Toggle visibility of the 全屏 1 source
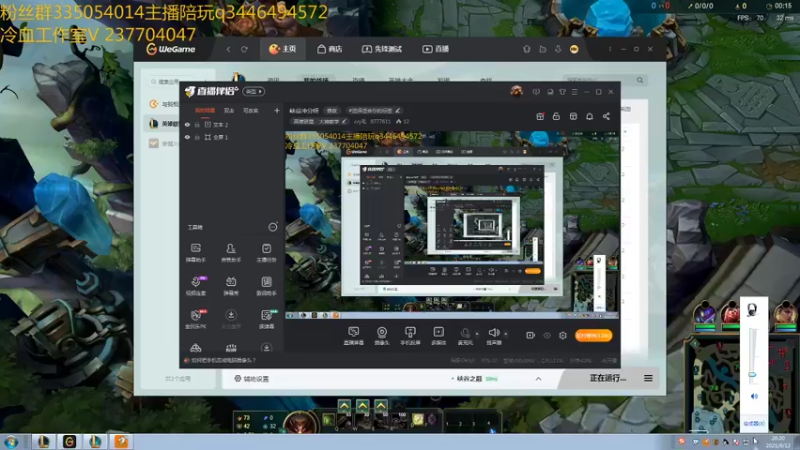The height and width of the screenshot is (450, 800). tap(187, 137)
